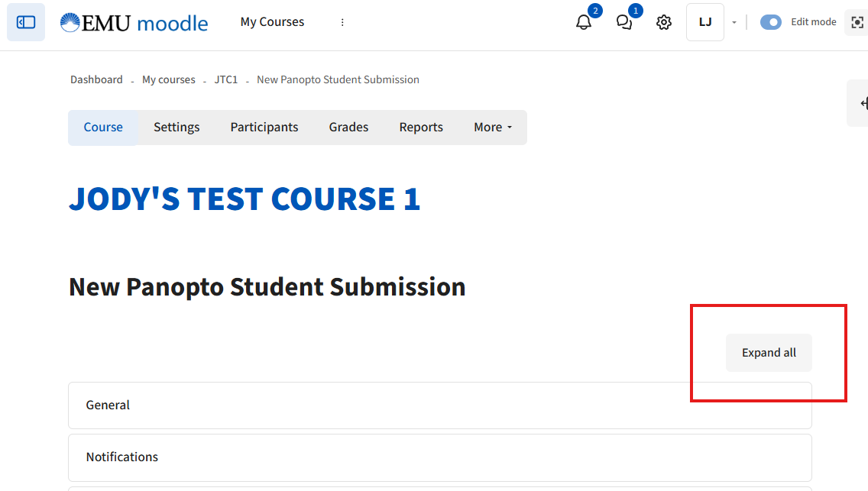Open the More tab dropdown
This screenshot has width=868, height=491.
tap(492, 128)
